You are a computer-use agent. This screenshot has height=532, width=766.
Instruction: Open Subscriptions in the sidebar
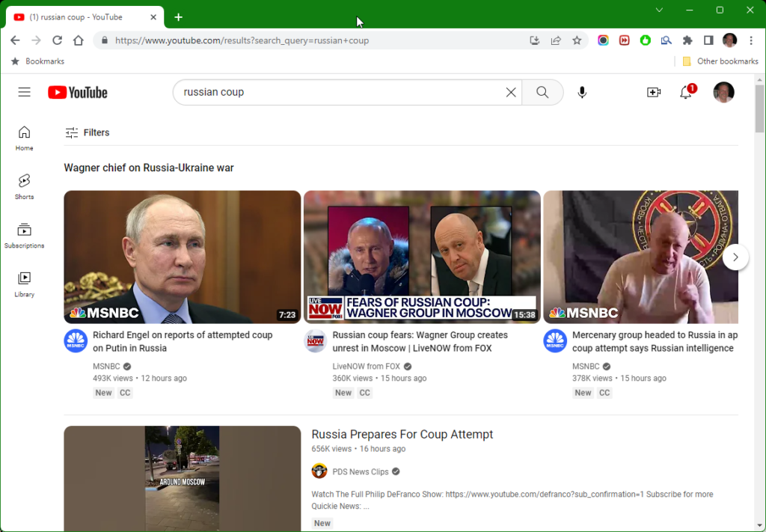[x=24, y=235]
